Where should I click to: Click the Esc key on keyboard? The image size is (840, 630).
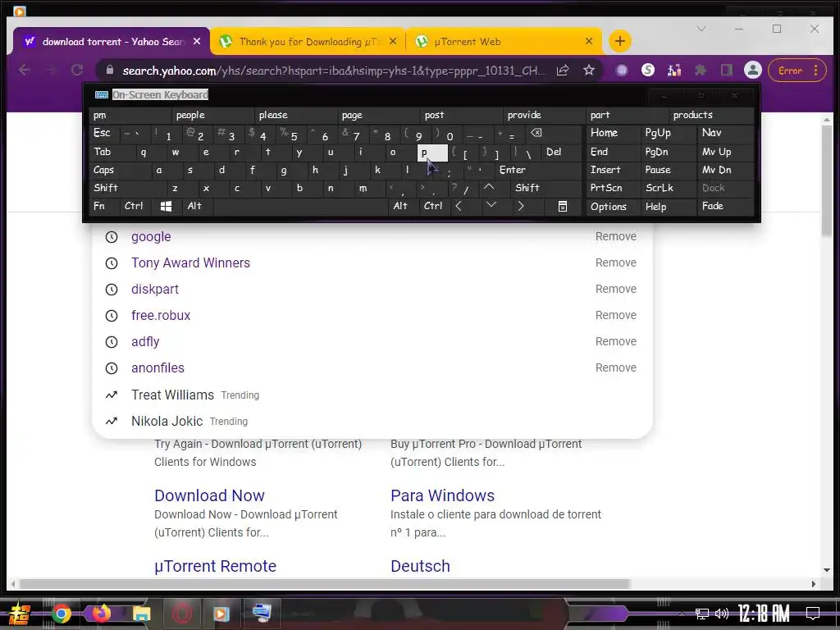point(105,133)
